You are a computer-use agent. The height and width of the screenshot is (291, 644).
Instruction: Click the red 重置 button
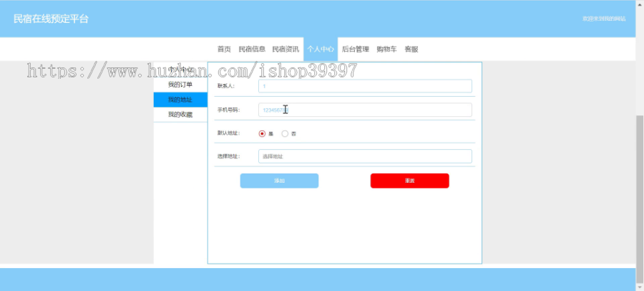[409, 181]
